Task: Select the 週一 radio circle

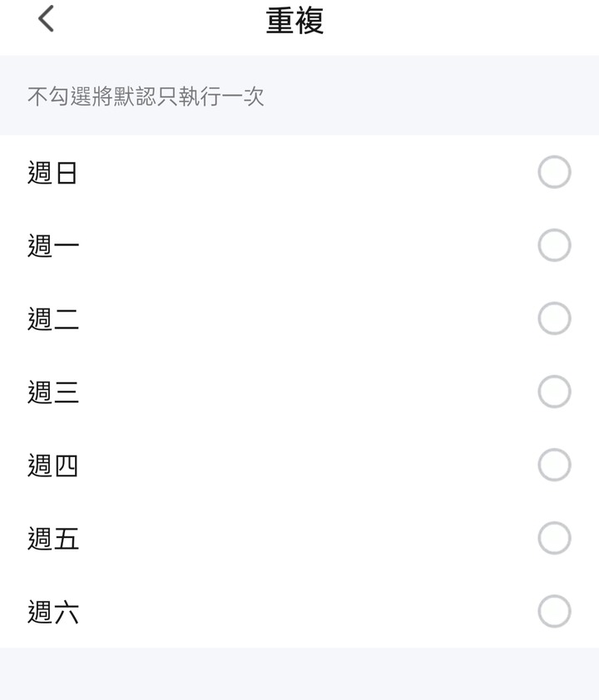Action: pos(554,245)
